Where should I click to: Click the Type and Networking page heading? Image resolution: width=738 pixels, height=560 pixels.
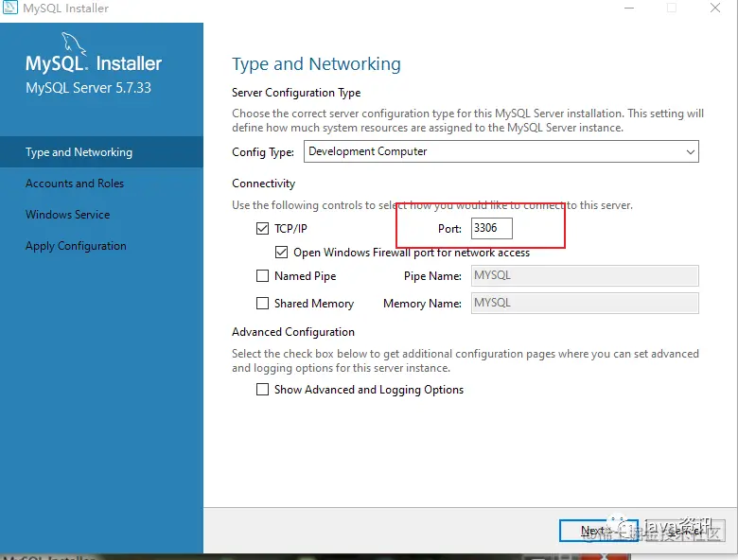(316, 64)
